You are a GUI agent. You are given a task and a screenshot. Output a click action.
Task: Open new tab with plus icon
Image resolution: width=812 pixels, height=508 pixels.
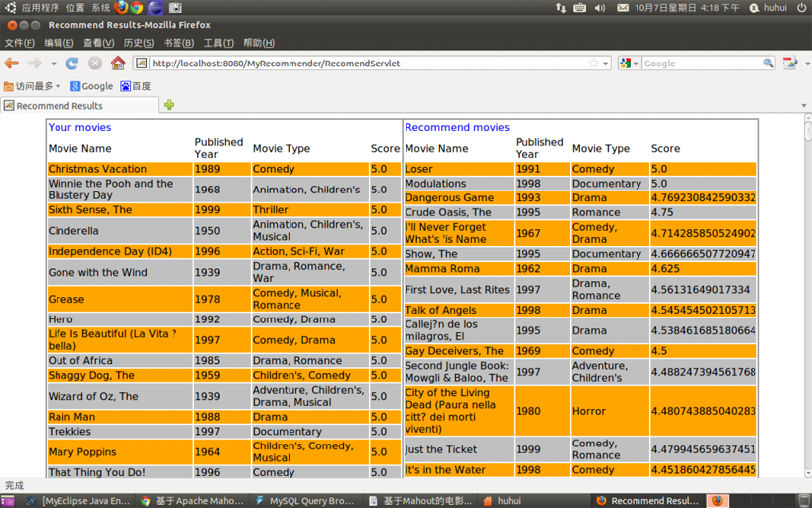click(169, 105)
